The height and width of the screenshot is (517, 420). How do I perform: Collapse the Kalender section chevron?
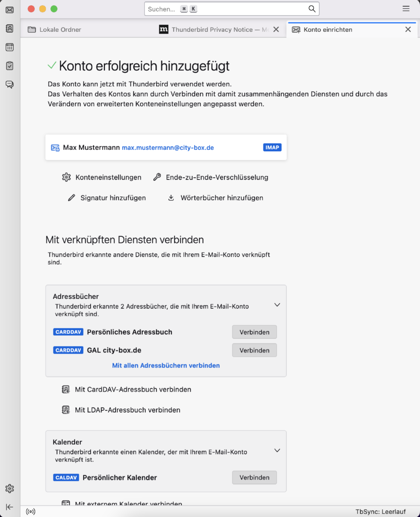coord(277,451)
